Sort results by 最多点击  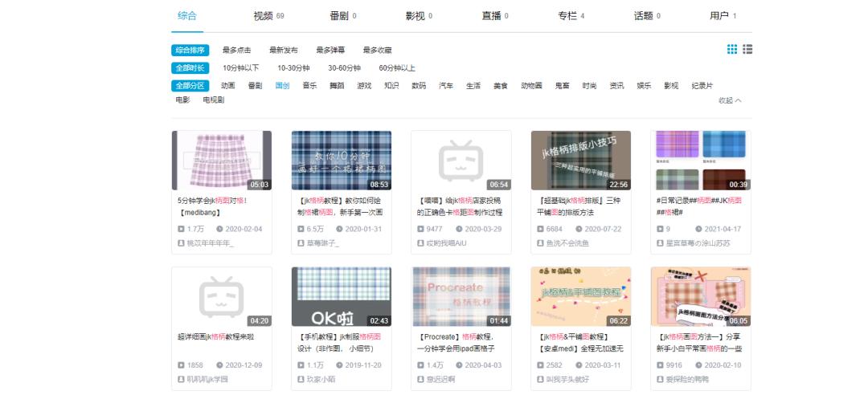pos(237,51)
